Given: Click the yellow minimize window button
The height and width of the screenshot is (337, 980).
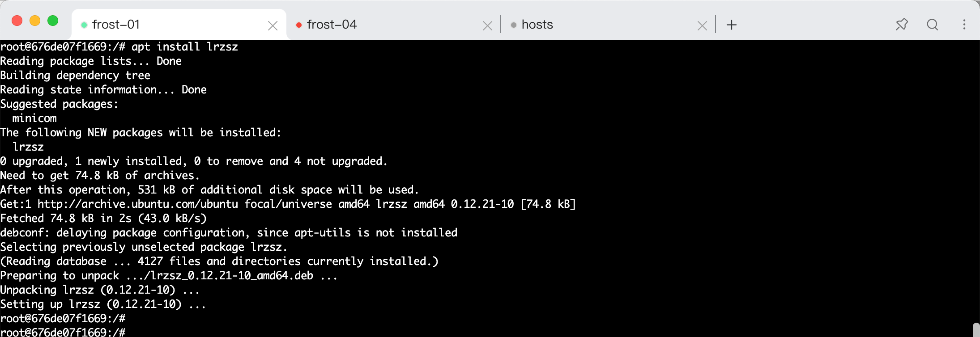Looking at the screenshot, I should pyautogui.click(x=35, y=21).
